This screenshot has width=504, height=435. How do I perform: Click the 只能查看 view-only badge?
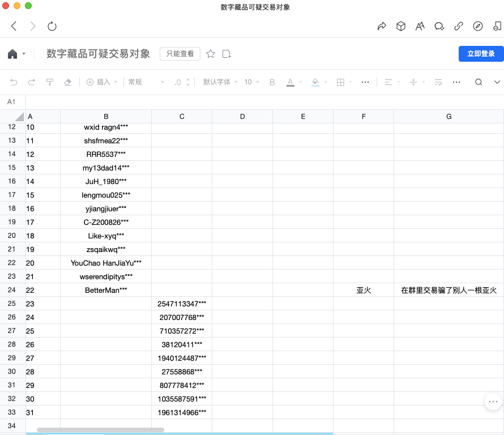click(x=180, y=54)
